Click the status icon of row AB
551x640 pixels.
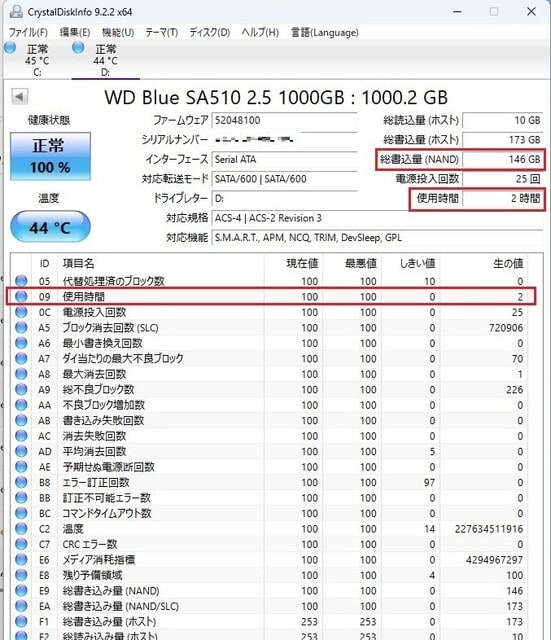pyautogui.click(x=21, y=420)
